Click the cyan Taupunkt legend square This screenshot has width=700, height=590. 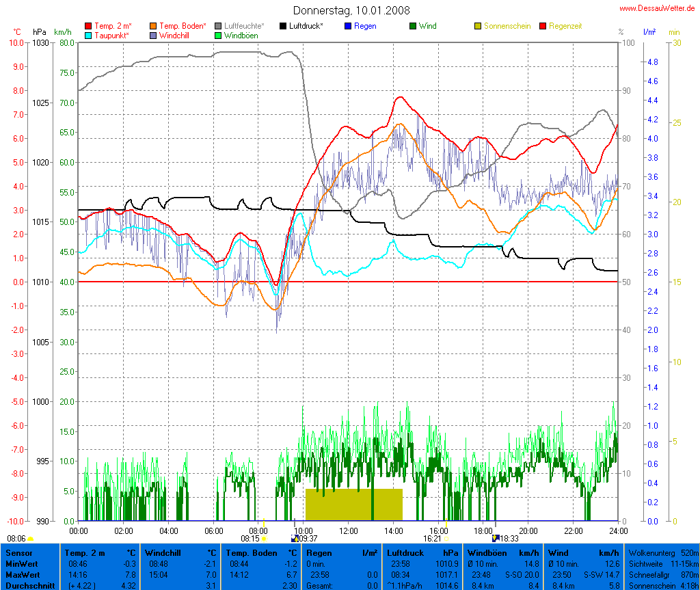(x=88, y=36)
